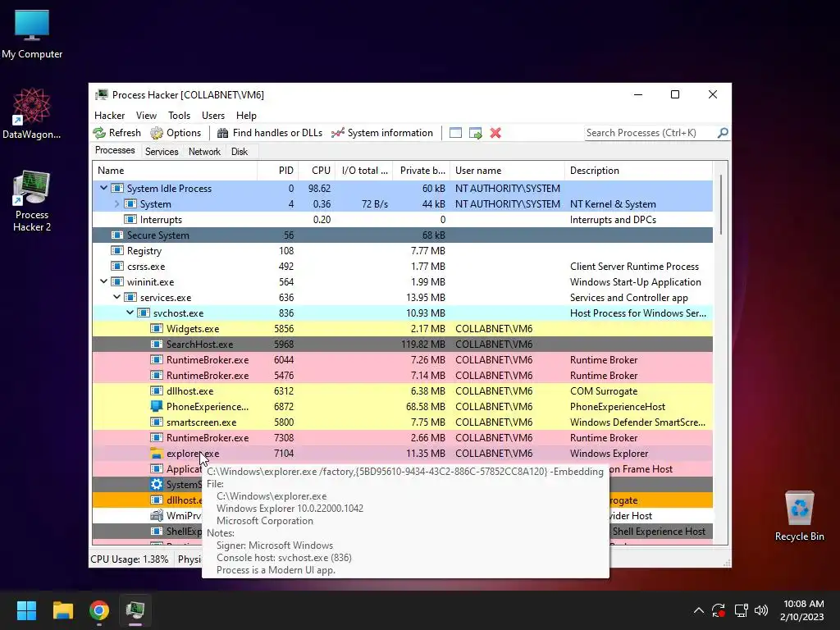The width and height of the screenshot is (840, 630).
Task: Click the red X terminate icon
Action: click(495, 133)
